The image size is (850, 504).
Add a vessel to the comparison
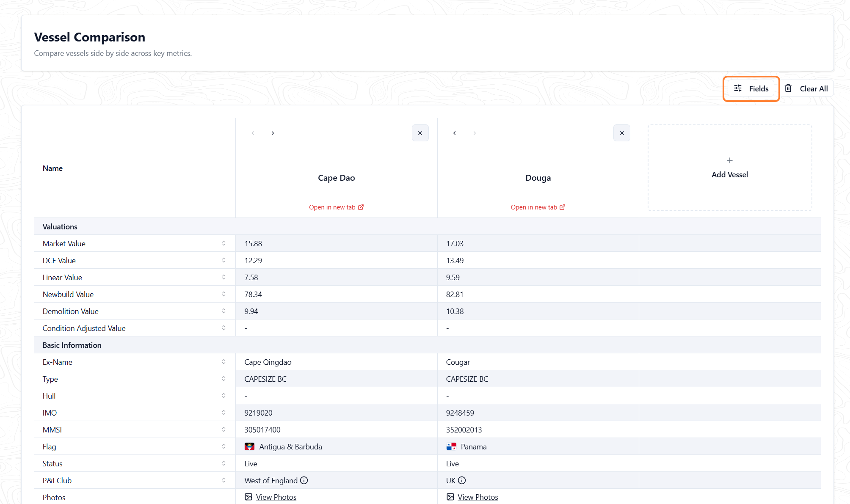(729, 168)
